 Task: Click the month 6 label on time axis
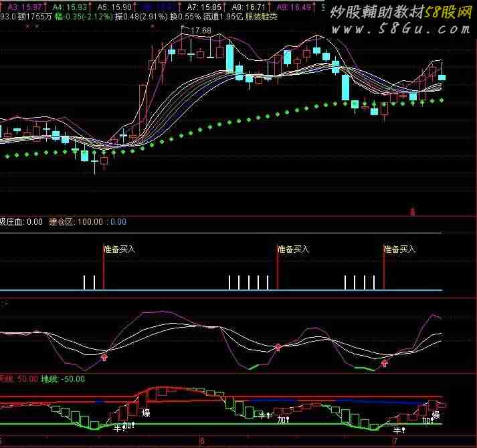[x=201, y=441]
